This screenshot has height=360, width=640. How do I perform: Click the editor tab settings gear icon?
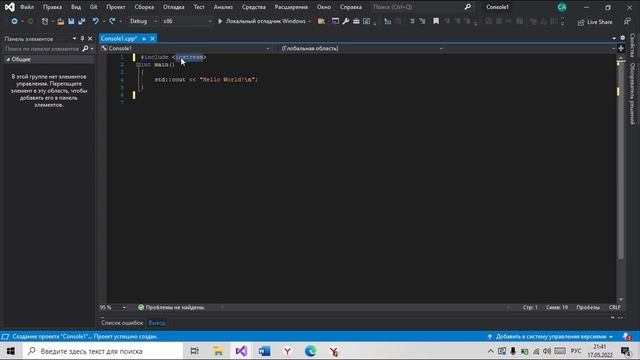click(622, 38)
